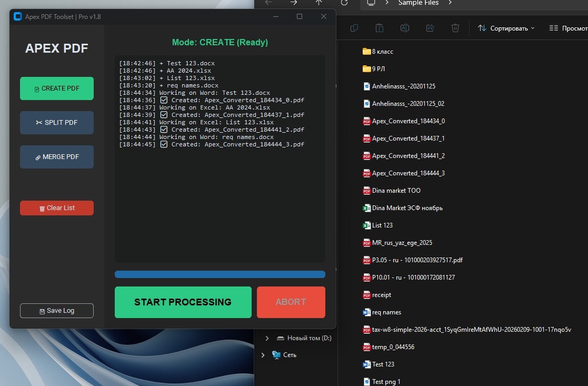Expand the Сеть tree item
This screenshot has width=588, height=386.
[263, 355]
